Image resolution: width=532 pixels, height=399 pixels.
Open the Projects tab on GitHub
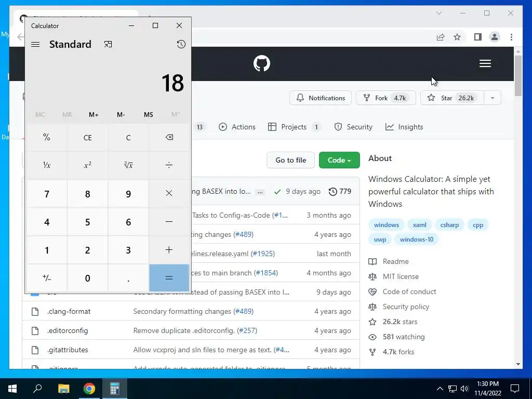[x=294, y=127]
